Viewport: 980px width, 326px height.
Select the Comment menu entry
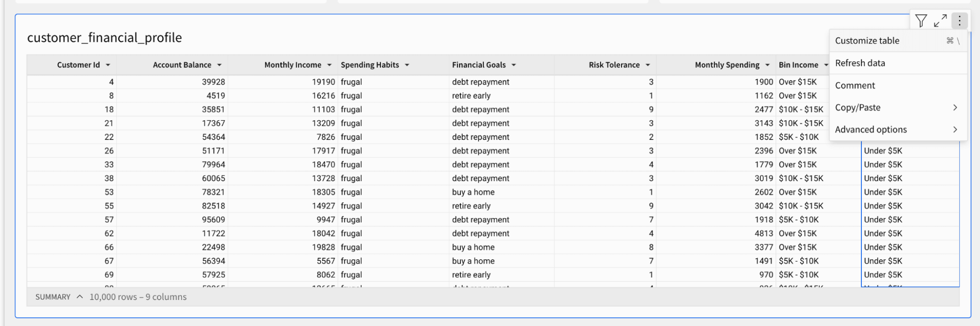(855, 85)
